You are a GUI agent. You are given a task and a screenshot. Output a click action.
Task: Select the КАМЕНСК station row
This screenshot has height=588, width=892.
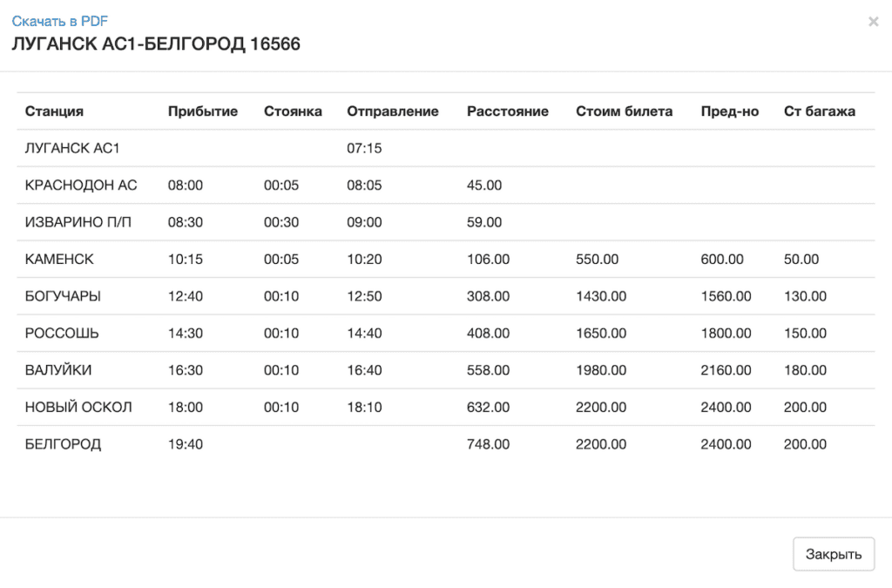59,260
